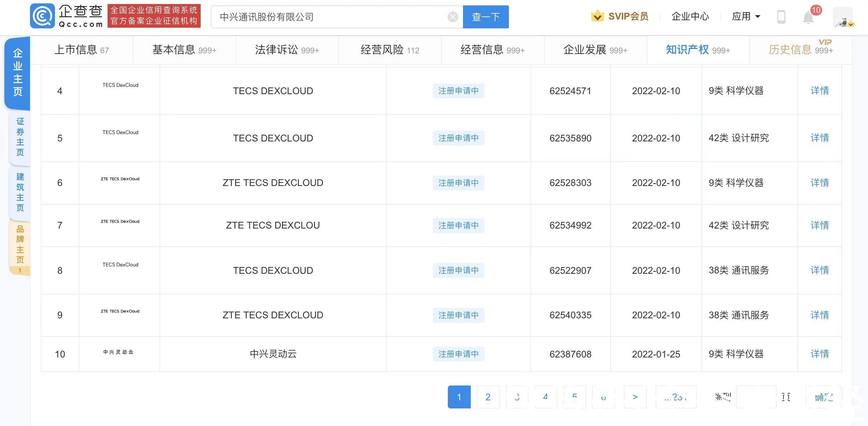Switch to the 知识产权 tab

click(698, 50)
